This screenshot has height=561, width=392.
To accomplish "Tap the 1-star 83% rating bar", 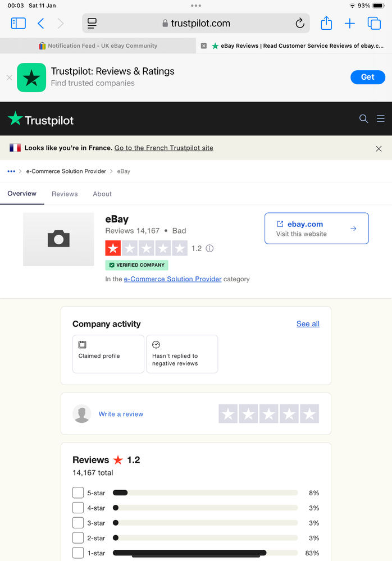I will 206,553.
